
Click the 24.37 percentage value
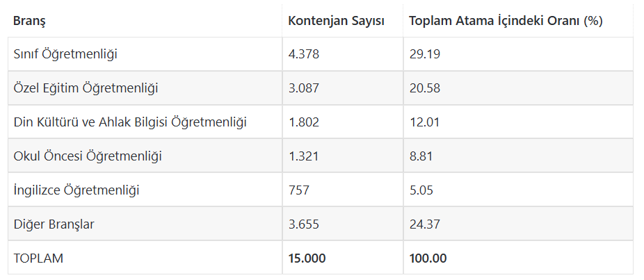point(425,224)
